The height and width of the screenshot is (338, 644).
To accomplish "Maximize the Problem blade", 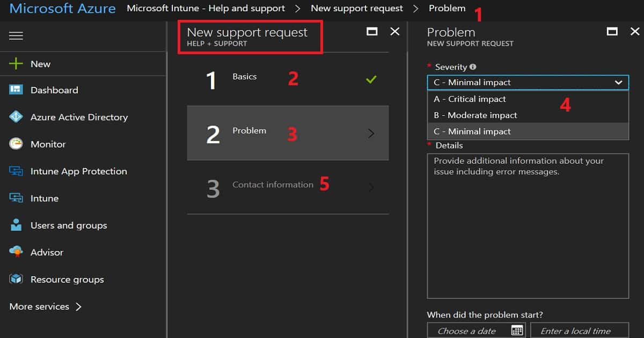I will tap(612, 32).
